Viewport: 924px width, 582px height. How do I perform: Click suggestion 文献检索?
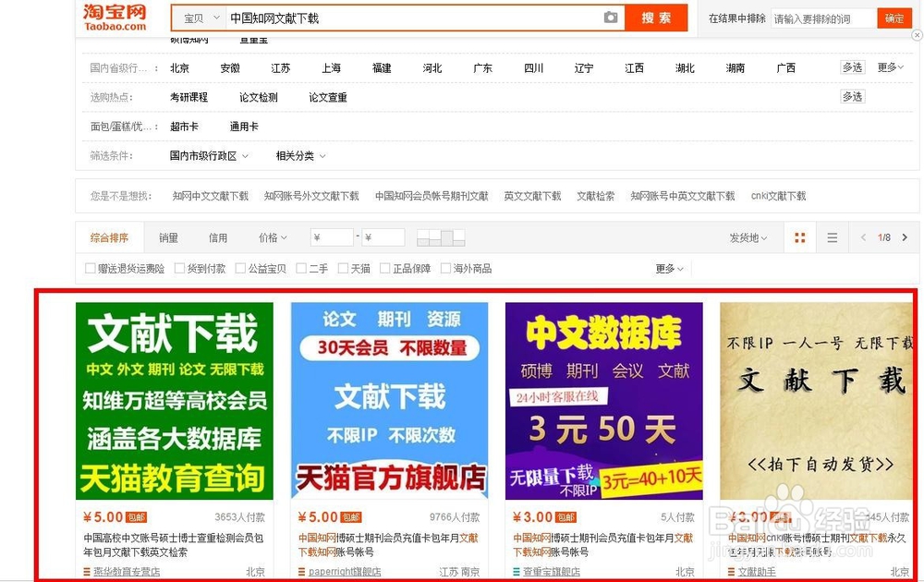coord(595,196)
